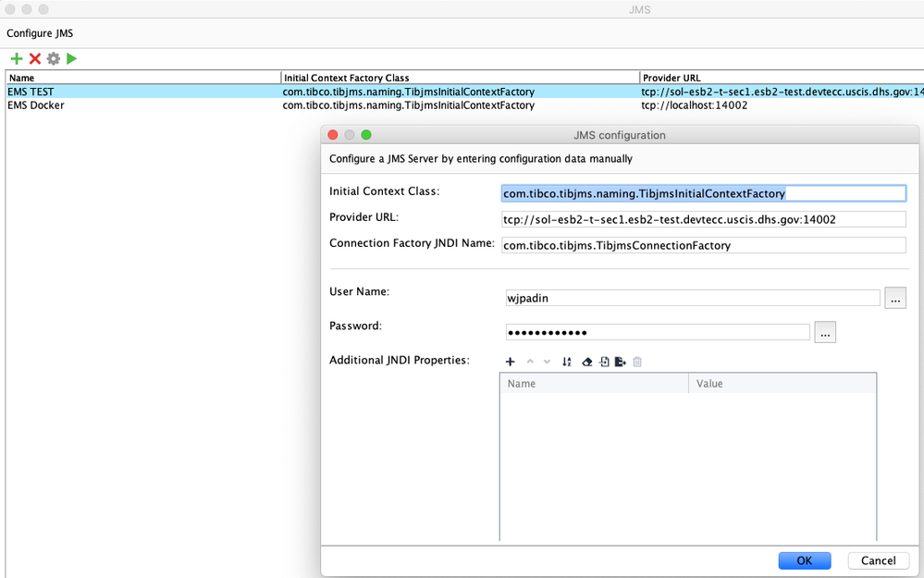Click into the Provider URL field

click(x=703, y=220)
